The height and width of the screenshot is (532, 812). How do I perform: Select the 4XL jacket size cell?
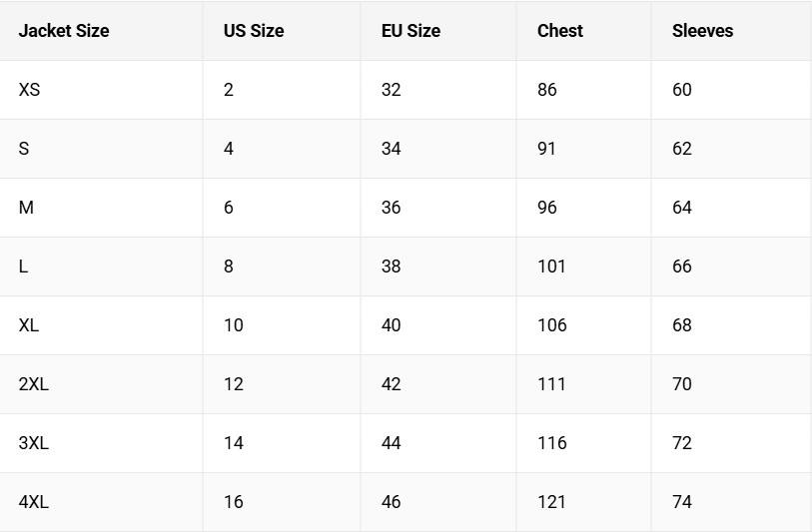point(34,502)
